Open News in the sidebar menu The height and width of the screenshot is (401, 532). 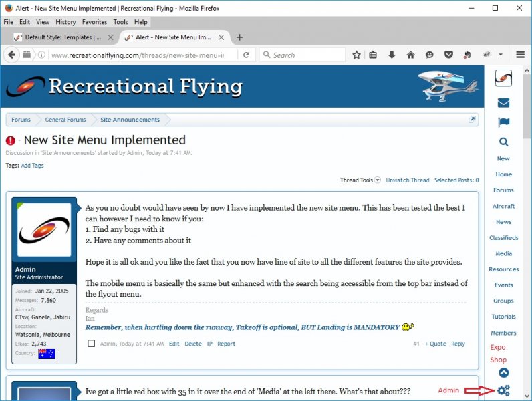point(503,222)
